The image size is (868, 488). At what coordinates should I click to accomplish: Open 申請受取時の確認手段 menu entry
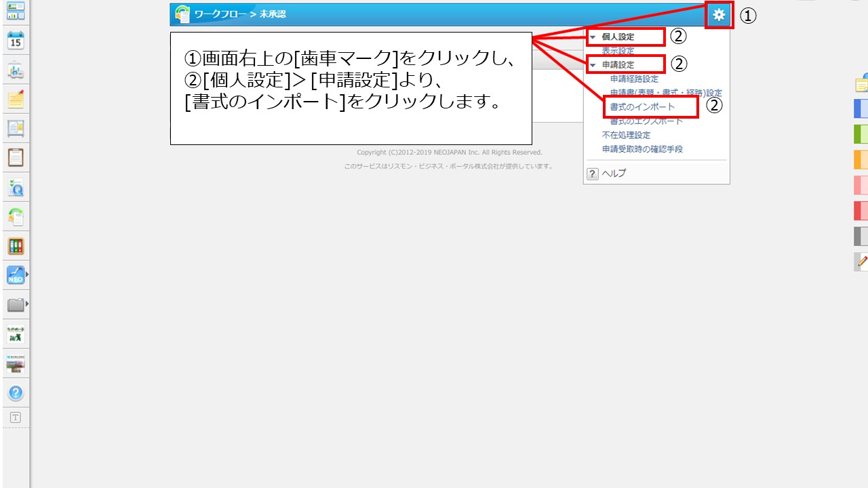tap(642, 149)
